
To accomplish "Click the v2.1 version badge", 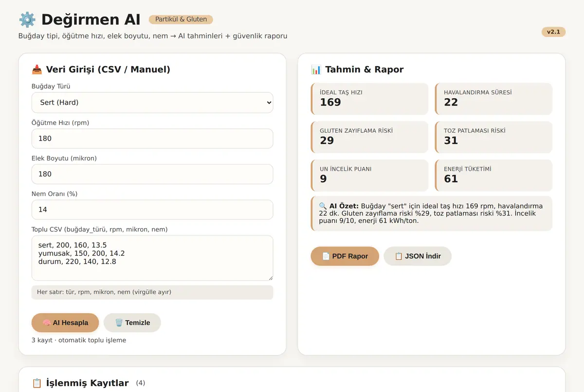I will click(553, 32).
